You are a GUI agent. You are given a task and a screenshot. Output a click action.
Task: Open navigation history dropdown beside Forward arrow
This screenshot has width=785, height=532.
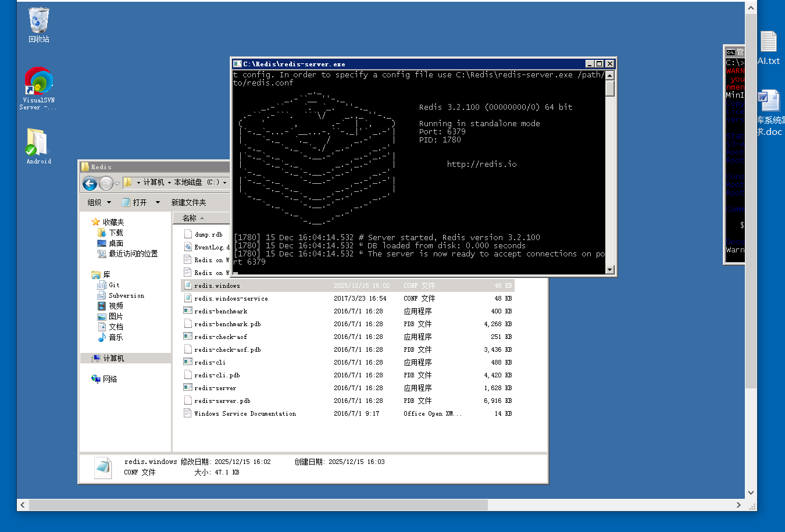(x=117, y=184)
